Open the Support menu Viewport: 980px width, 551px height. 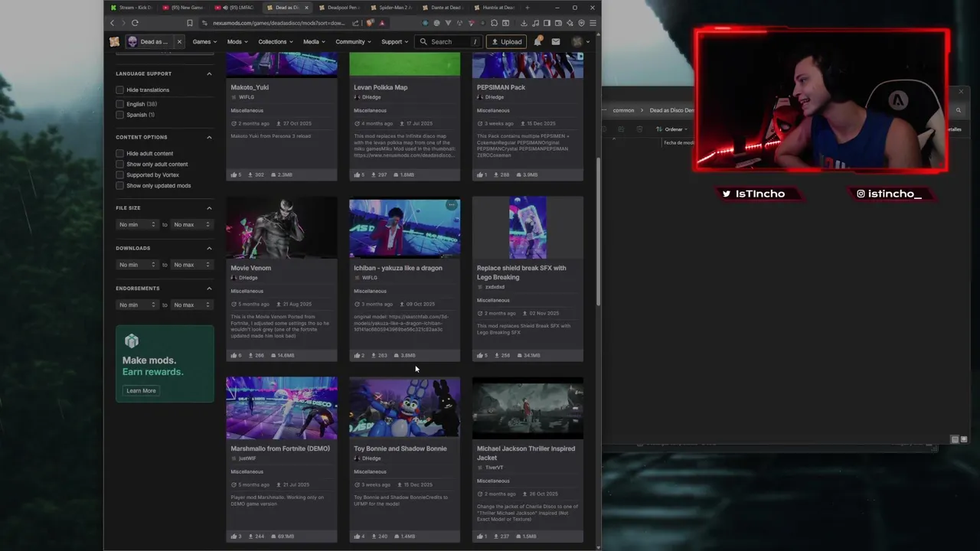pyautogui.click(x=394, y=41)
